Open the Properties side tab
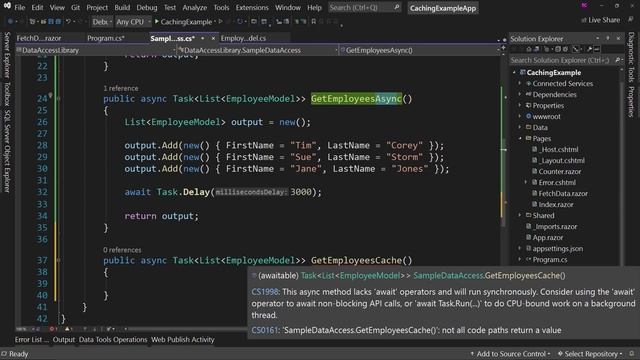This screenshot has height=360, width=640. click(x=631, y=101)
